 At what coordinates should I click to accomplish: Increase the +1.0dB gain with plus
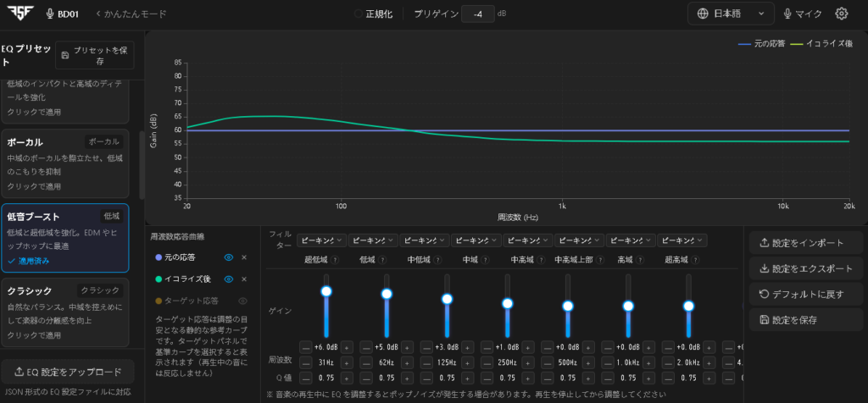point(527,347)
